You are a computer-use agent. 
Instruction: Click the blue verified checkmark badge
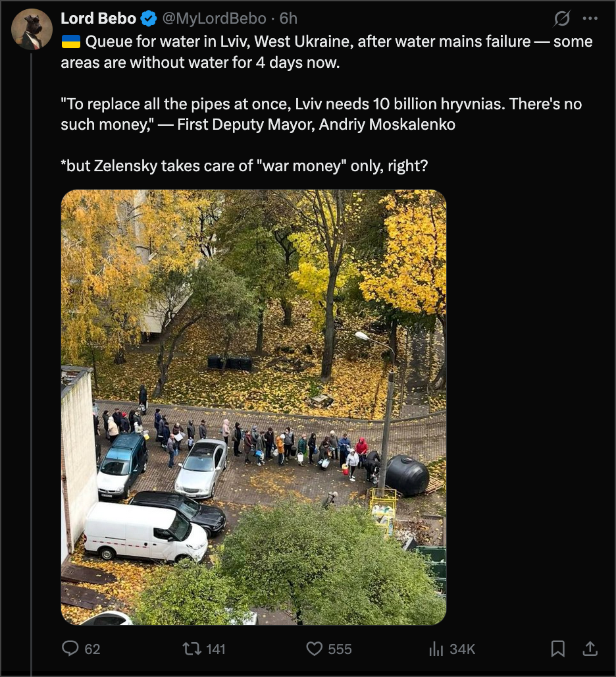(149, 18)
